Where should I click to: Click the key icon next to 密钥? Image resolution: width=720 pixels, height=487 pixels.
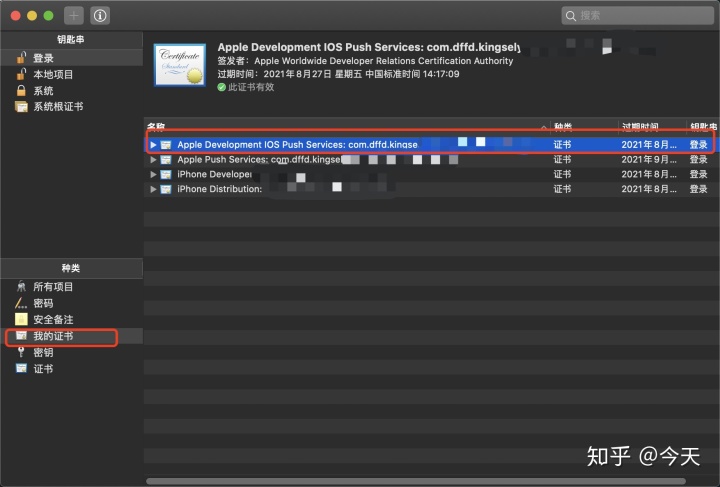[x=21, y=352]
